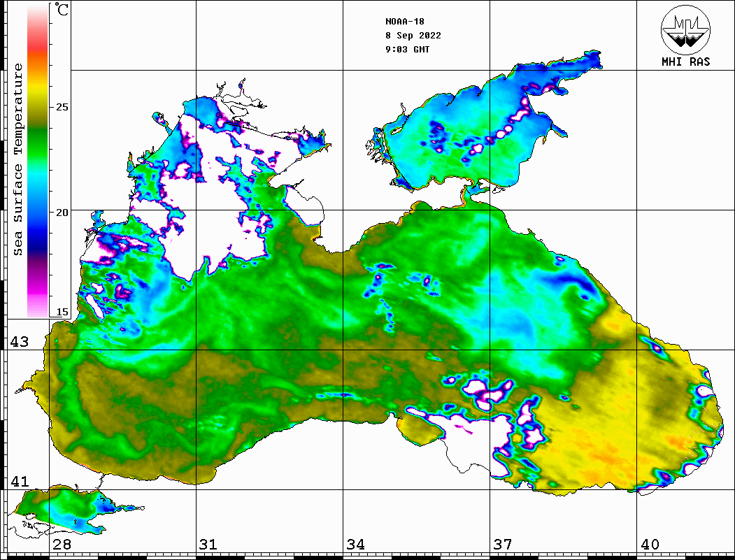
Task: Click the temperature color scale bar
Action: coord(38,161)
